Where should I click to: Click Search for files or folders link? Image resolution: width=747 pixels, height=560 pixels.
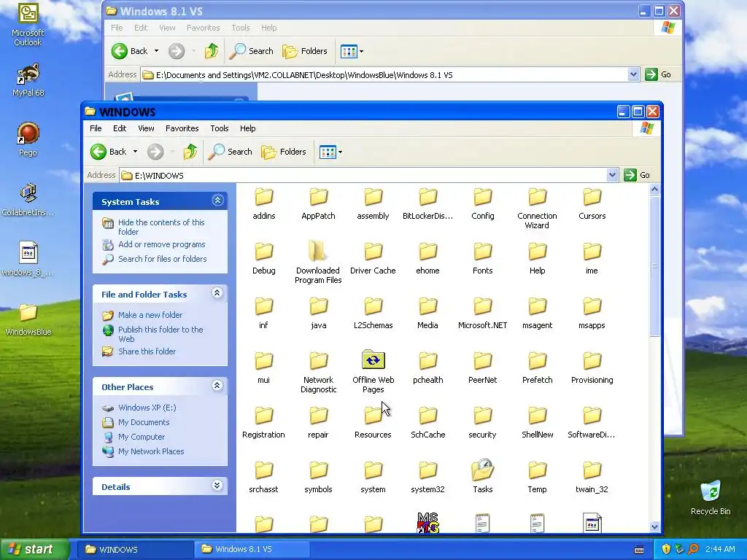coord(163,259)
